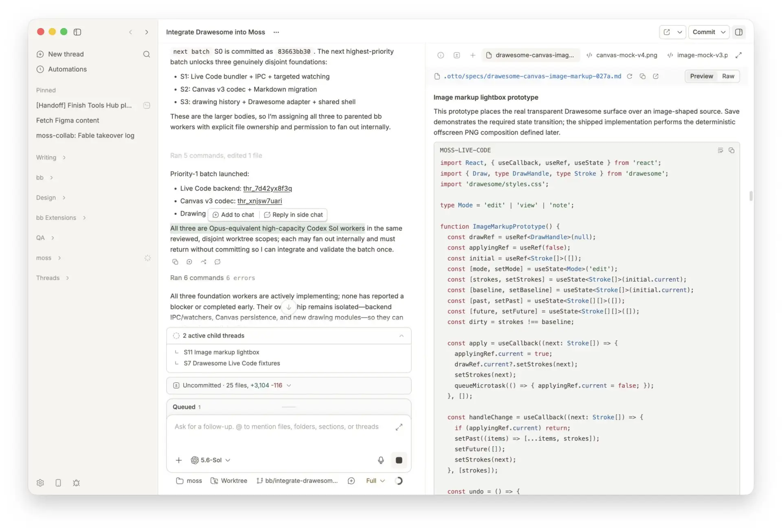Select the Preview view mode

[x=701, y=76]
